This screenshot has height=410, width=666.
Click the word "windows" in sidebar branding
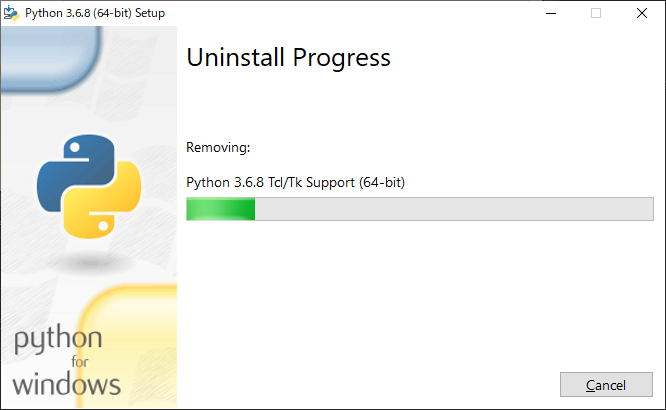pyautogui.click(x=67, y=383)
